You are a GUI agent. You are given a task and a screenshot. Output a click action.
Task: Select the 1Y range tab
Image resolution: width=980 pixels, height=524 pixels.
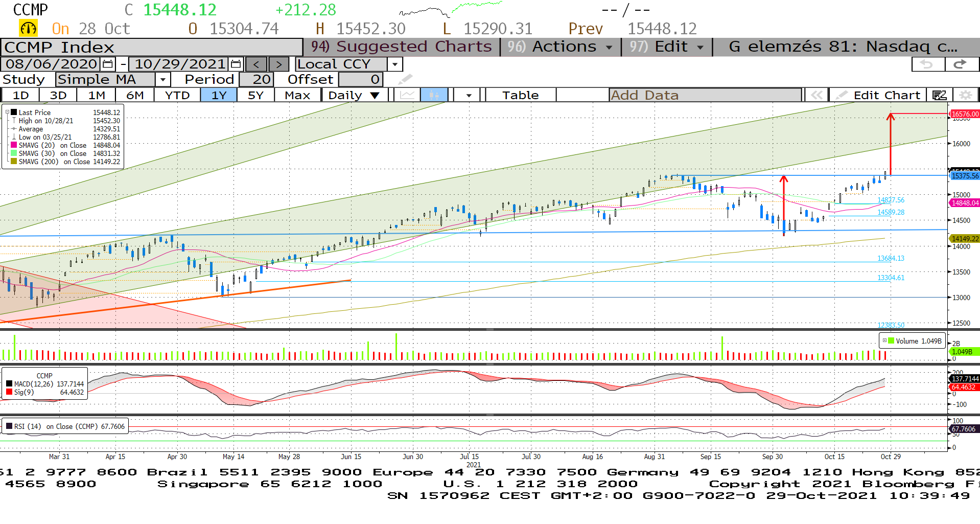(219, 95)
